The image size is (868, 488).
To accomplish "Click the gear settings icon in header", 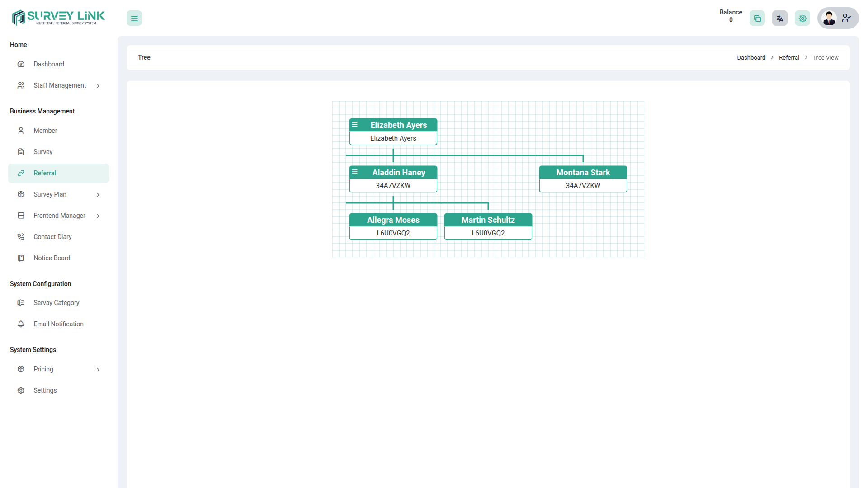I will [x=802, y=19].
